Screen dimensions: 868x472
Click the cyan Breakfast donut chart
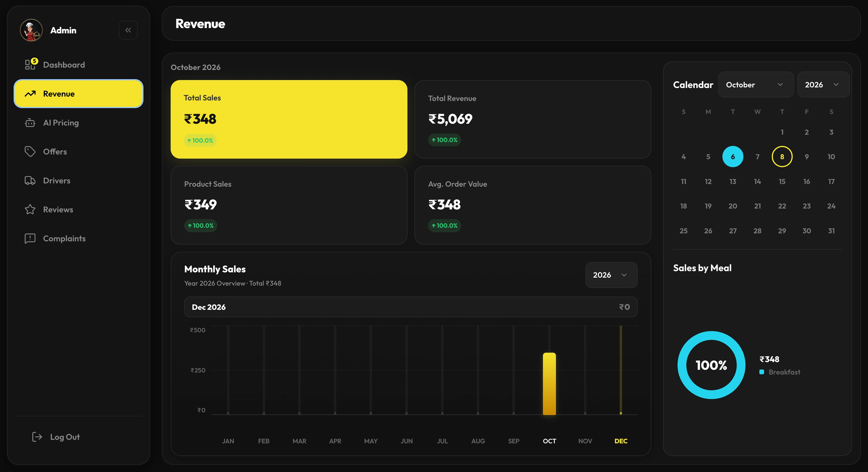click(x=711, y=365)
